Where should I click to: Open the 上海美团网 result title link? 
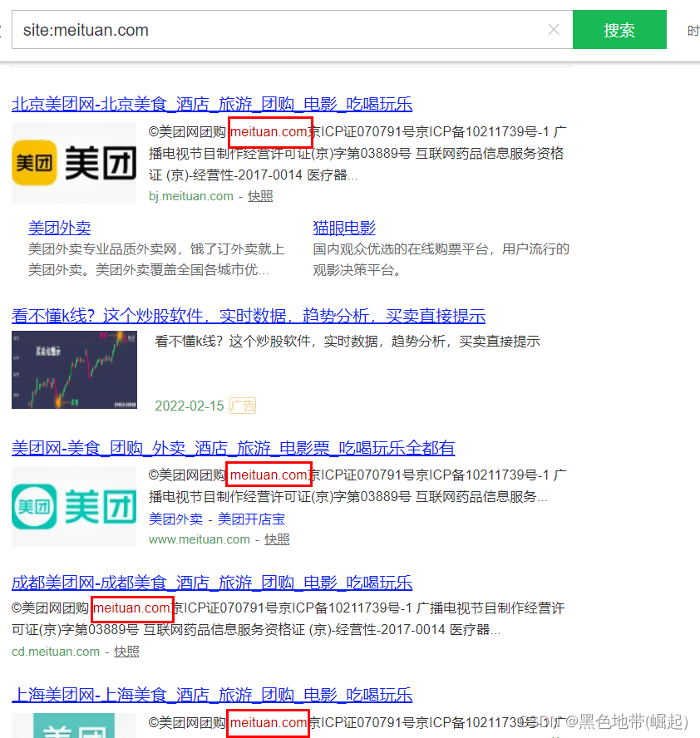coord(212,695)
